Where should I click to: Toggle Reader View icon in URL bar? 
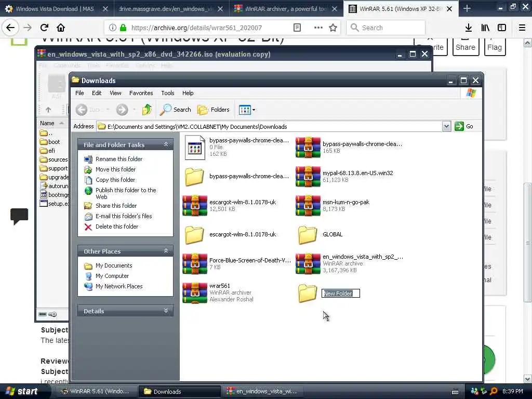[297, 28]
